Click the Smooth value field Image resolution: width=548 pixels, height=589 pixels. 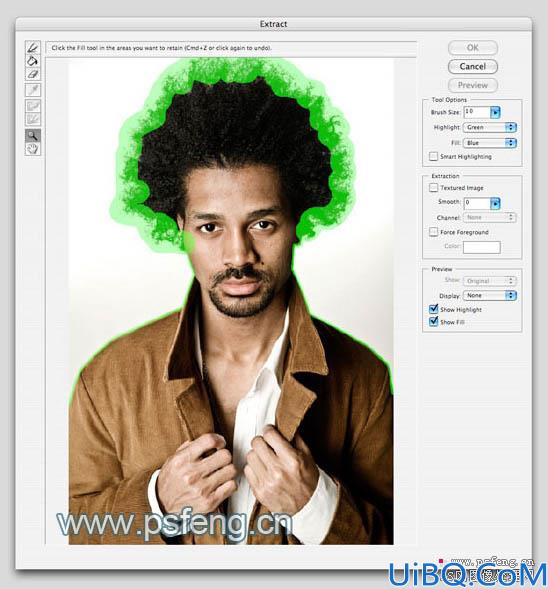pyautogui.click(x=477, y=203)
